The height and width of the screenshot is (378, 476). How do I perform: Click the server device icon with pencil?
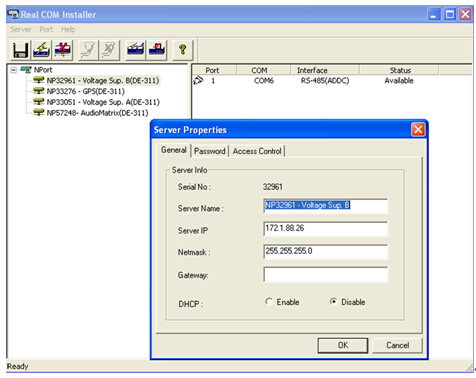(x=135, y=50)
